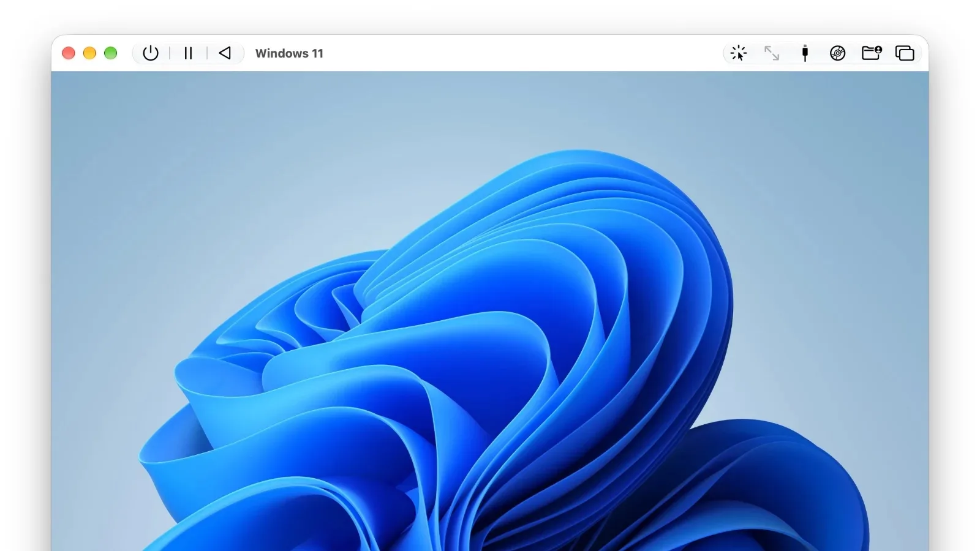Click the power button for the VM

[151, 53]
